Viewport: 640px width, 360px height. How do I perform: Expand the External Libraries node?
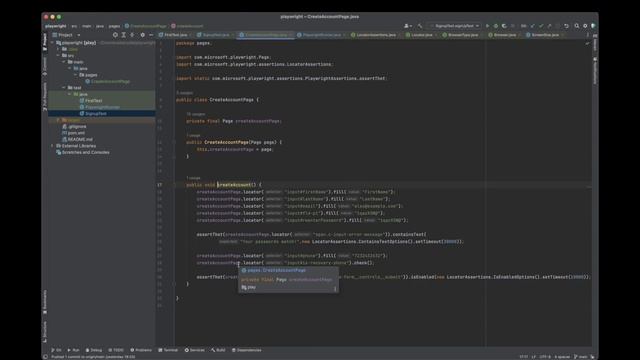pyautogui.click(x=52, y=146)
